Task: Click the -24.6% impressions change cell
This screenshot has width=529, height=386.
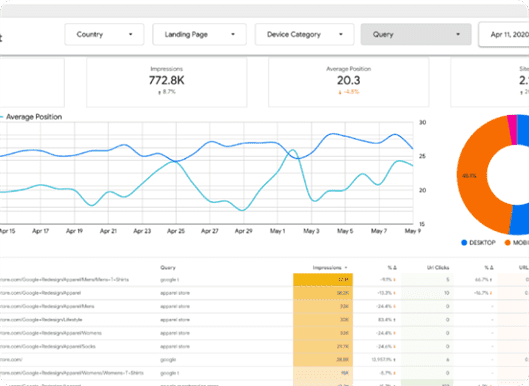Action: pyautogui.click(x=386, y=346)
